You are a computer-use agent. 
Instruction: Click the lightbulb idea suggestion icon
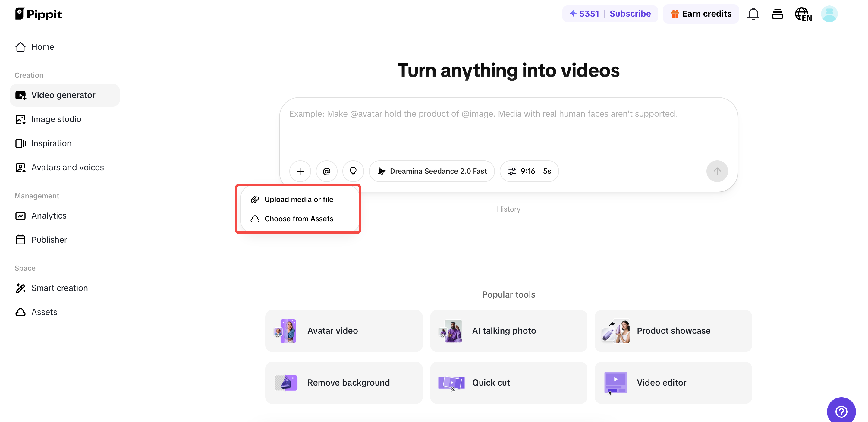[353, 171]
